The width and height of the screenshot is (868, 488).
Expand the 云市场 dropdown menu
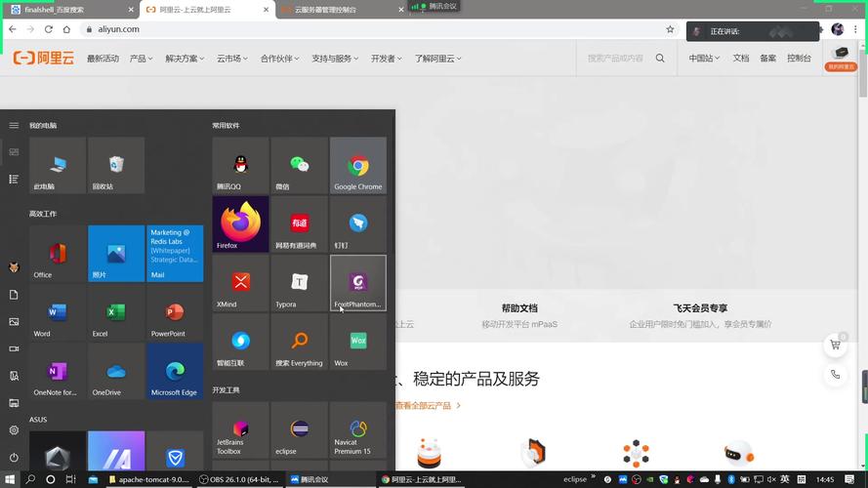232,59
